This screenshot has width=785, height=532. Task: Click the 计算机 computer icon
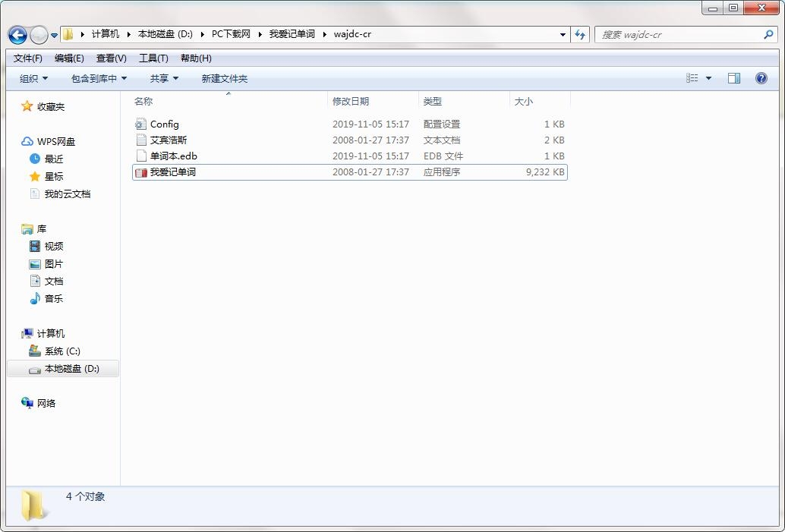(x=27, y=333)
